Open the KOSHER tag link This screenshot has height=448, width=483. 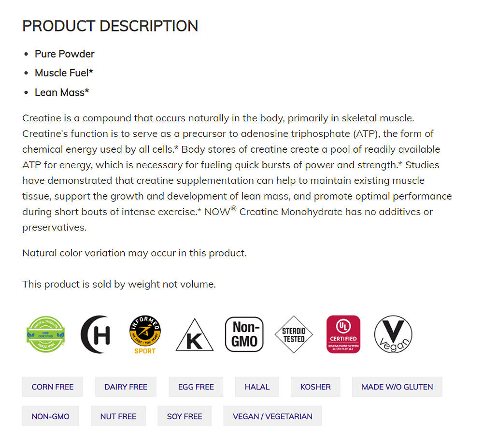315,387
